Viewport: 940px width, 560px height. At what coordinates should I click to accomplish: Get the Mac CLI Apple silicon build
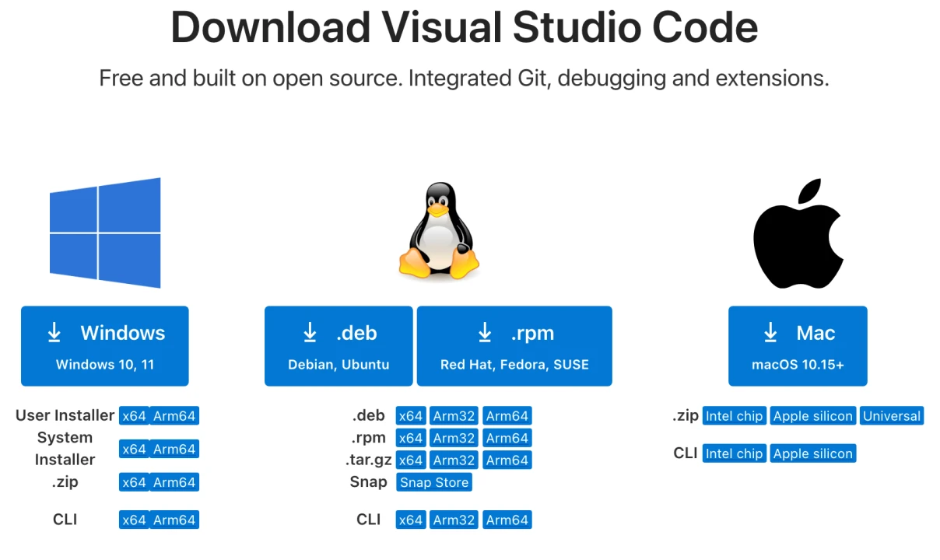pos(813,453)
